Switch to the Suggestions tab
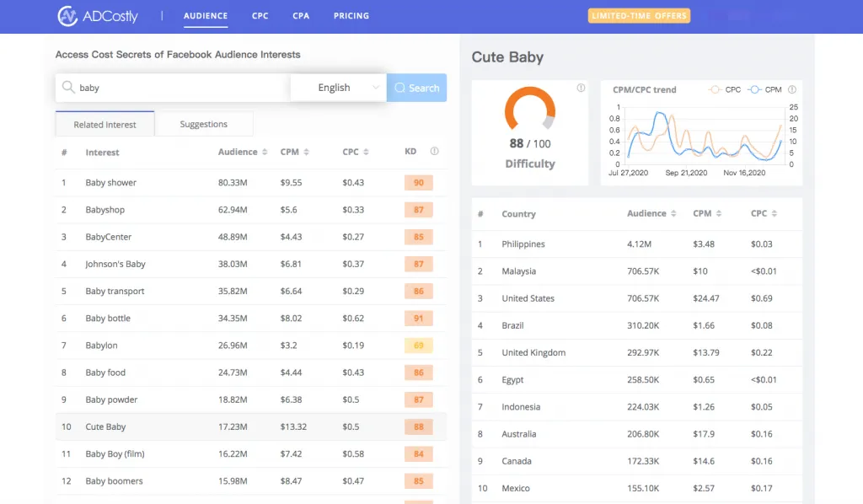This screenshot has width=863, height=504. [203, 125]
